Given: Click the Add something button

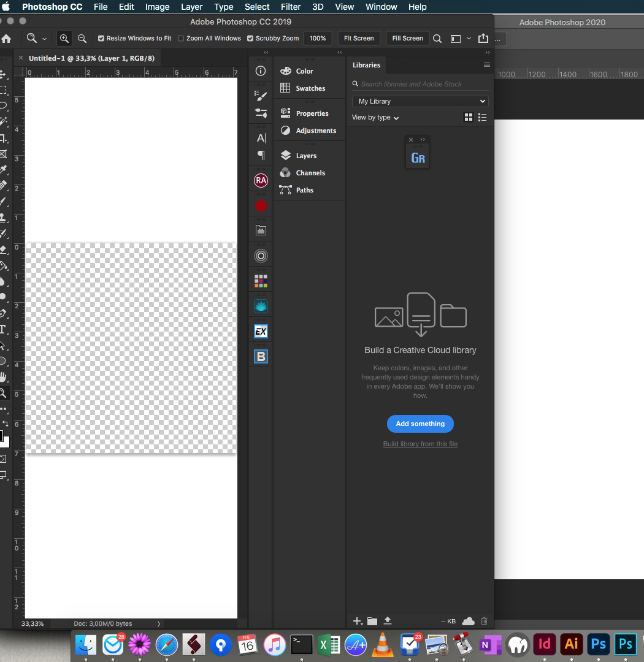Looking at the screenshot, I should pyautogui.click(x=420, y=424).
